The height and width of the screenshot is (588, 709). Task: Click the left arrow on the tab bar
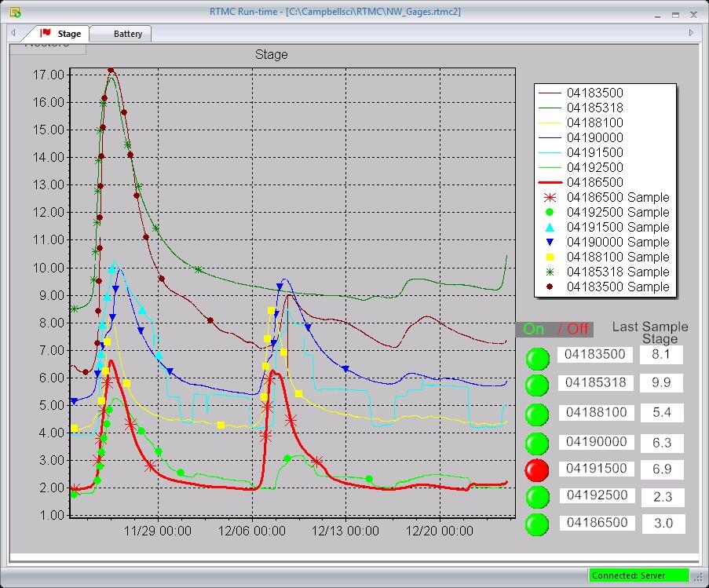[13, 33]
